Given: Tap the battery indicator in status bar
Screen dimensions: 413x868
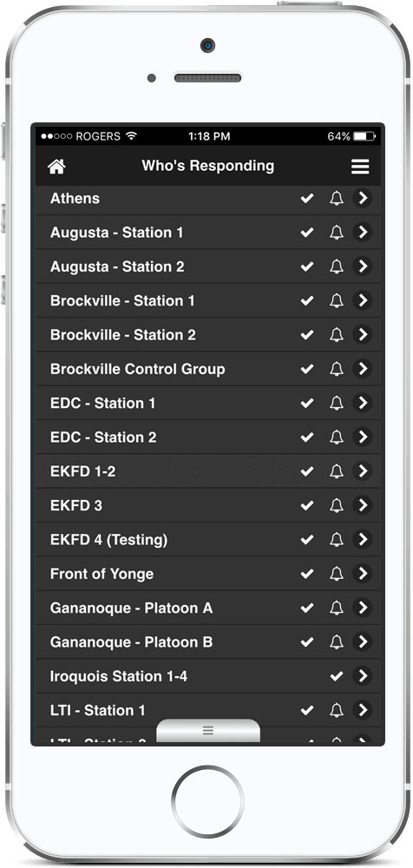Looking at the screenshot, I should 364,136.
